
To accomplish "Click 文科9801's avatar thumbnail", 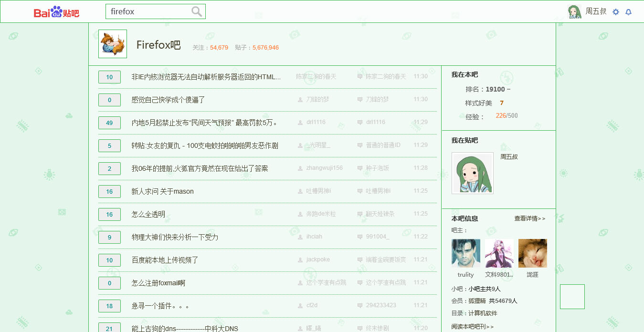I will [x=499, y=253].
